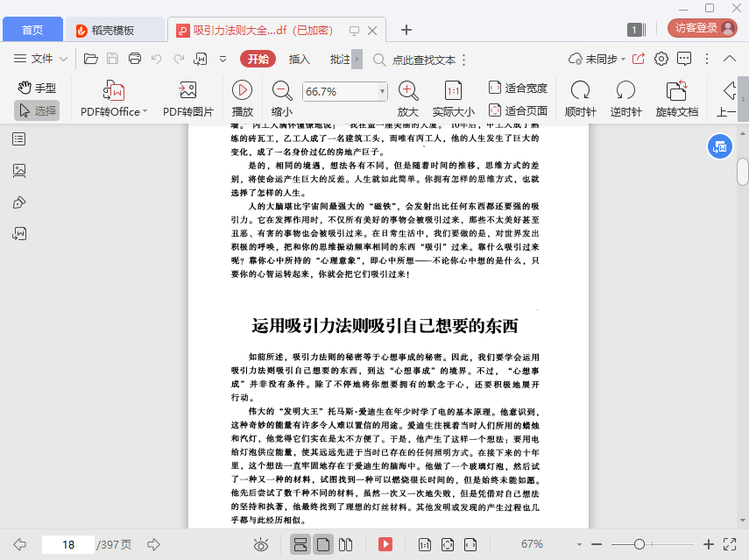Click 旋转文档 rotate document
Image resolution: width=749 pixels, height=560 pixels.
[x=677, y=99]
